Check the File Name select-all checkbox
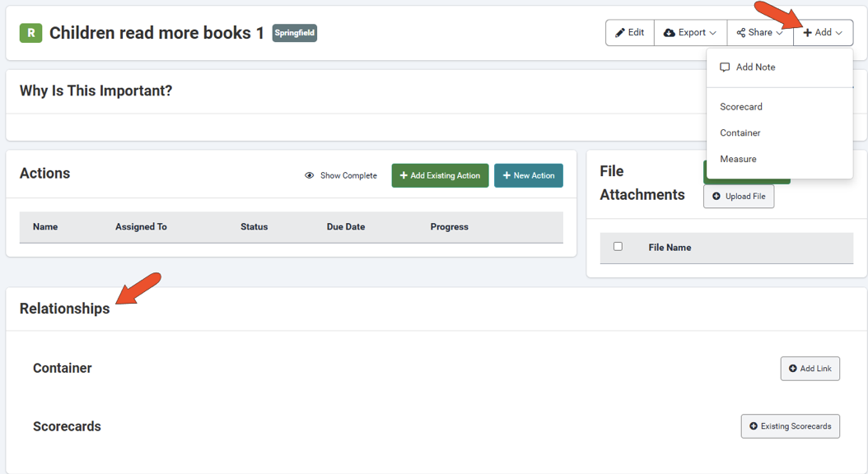 [618, 246]
